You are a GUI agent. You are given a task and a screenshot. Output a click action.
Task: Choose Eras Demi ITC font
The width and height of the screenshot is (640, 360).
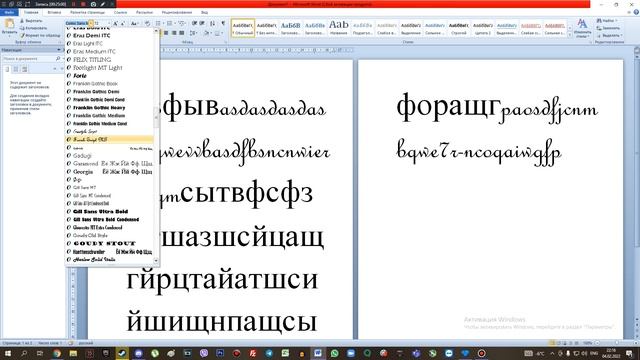[109, 36]
